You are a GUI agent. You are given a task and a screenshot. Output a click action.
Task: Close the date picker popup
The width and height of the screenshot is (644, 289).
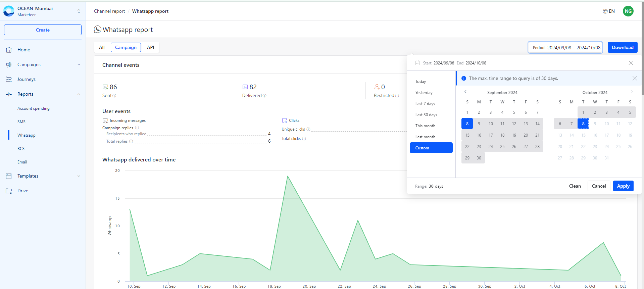(x=631, y=63)
